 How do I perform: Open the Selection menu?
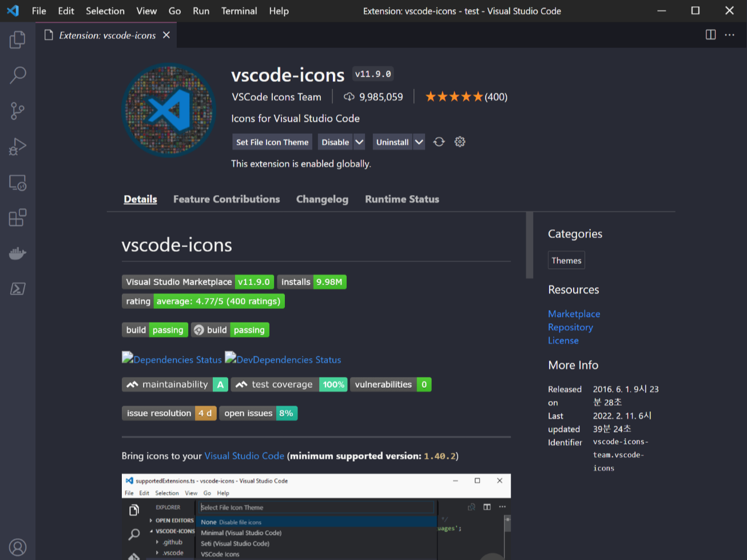105,11
